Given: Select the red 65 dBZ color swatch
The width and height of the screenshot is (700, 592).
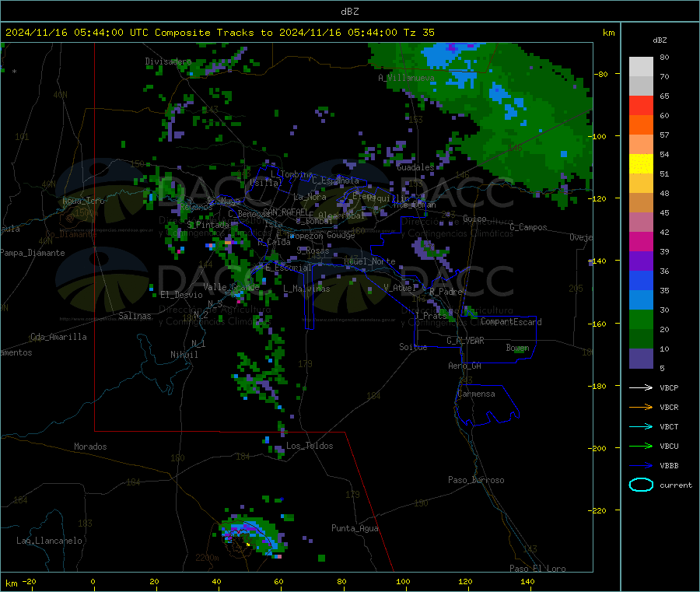Looking at the screenshot, I should tap(641, 105).
